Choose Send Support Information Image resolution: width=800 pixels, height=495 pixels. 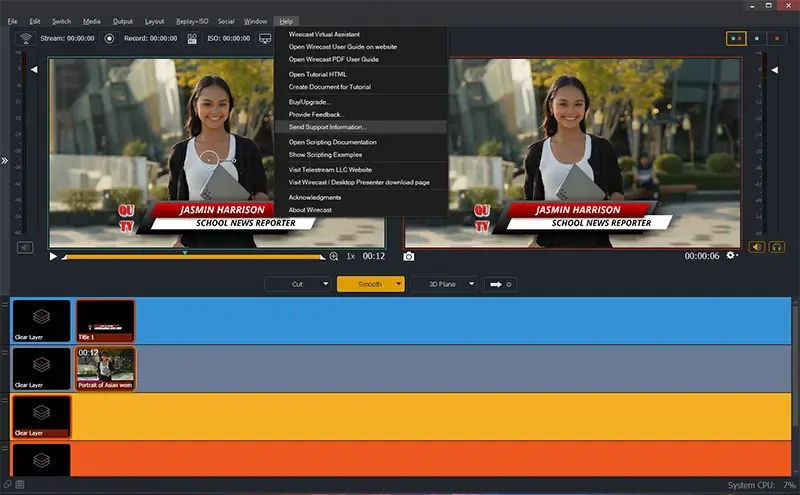click(x=361, y=127)
